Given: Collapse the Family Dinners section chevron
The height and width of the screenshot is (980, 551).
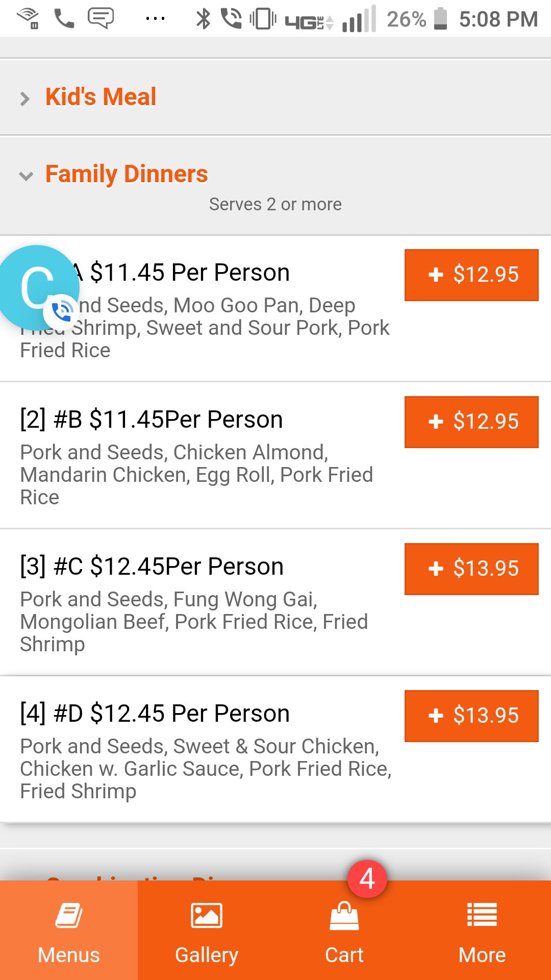Looking at the screenshot, I should click(26, 176).
